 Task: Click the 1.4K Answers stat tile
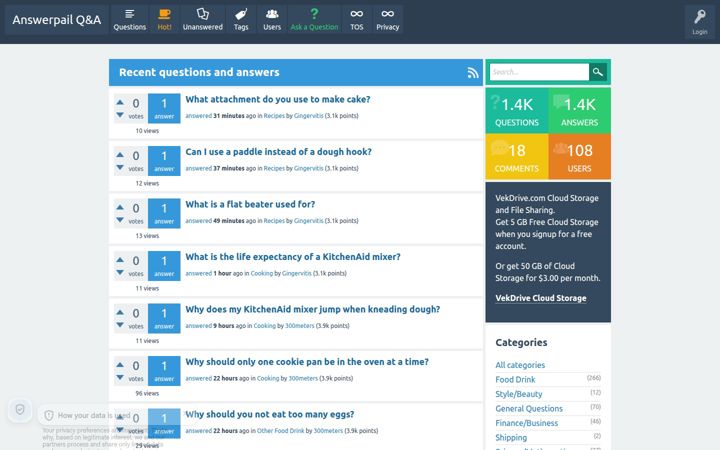[579, 111]
